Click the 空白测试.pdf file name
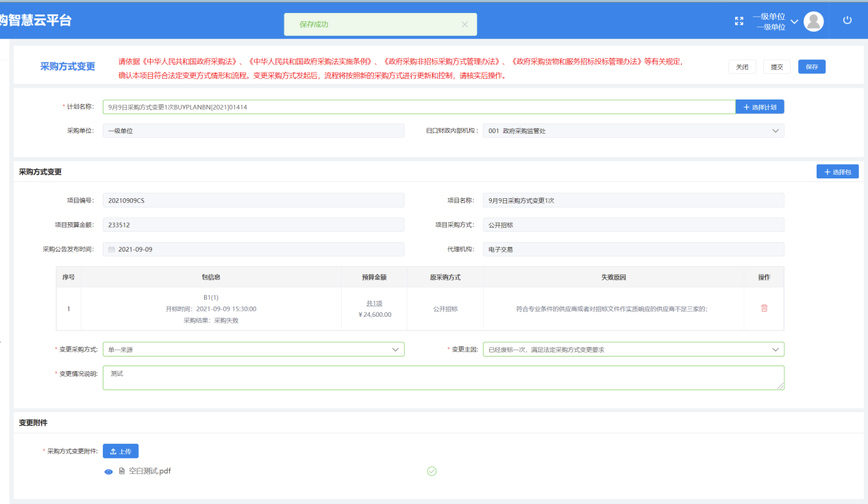Screen dimensions: 868x504 [150, 471]
